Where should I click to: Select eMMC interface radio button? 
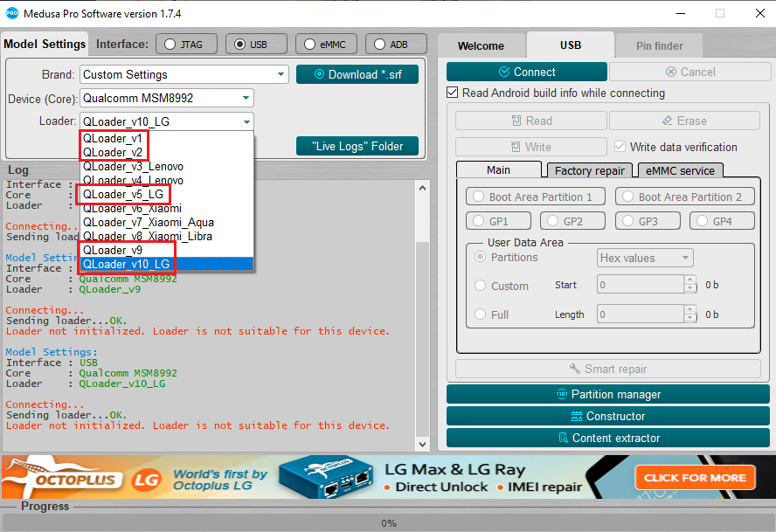tap(309, 44)
